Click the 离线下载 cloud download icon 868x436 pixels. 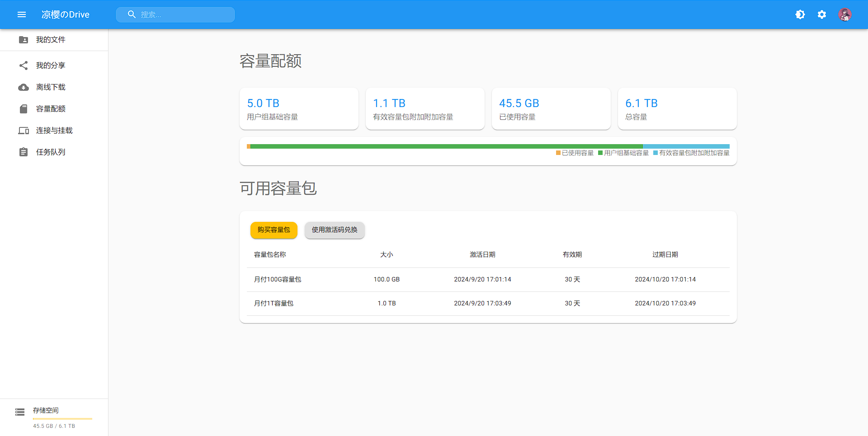point(24,87)
